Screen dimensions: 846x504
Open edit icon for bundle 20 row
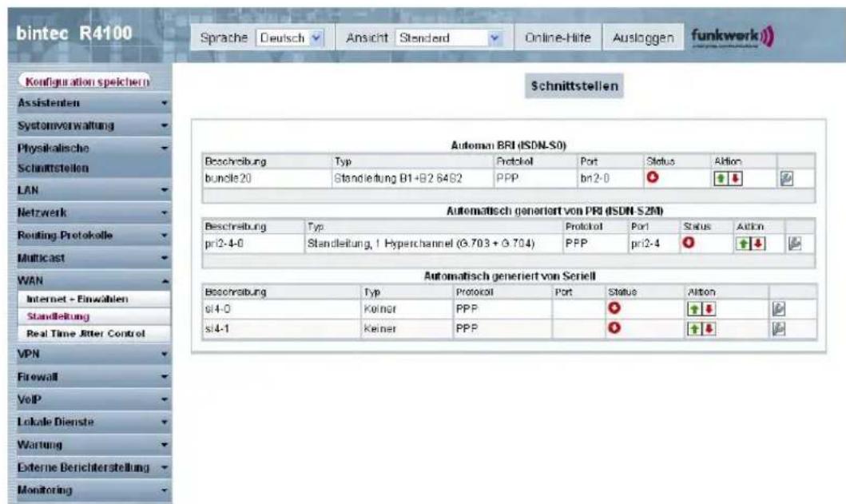787,179
